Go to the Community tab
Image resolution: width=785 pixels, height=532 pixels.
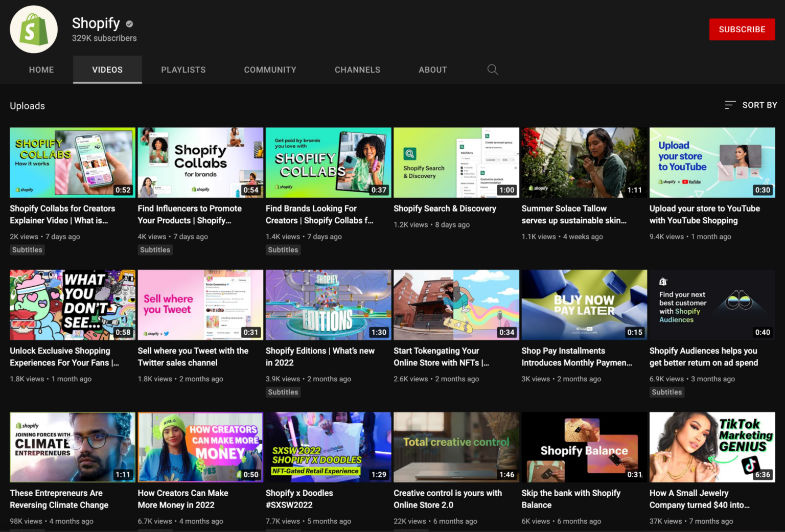(270, 70)
